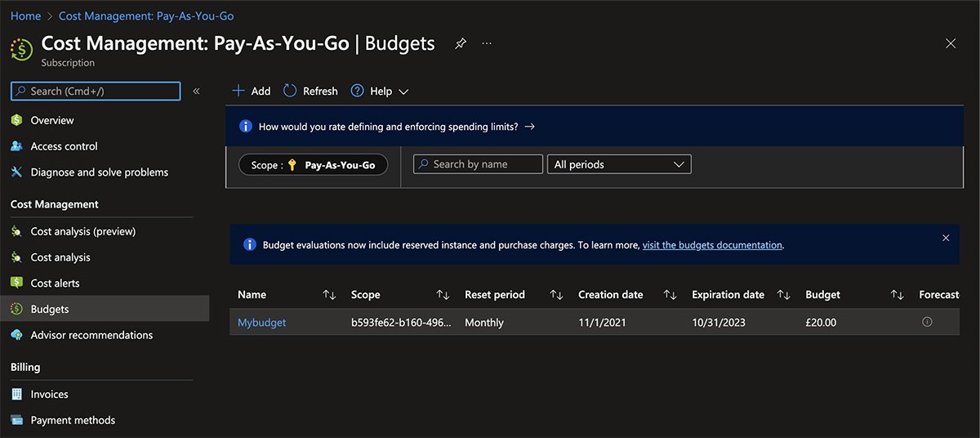Image resolution: width=980 pixels, height=438 pixels.
Task: Click the Search by name field
Action: [478, 164]
